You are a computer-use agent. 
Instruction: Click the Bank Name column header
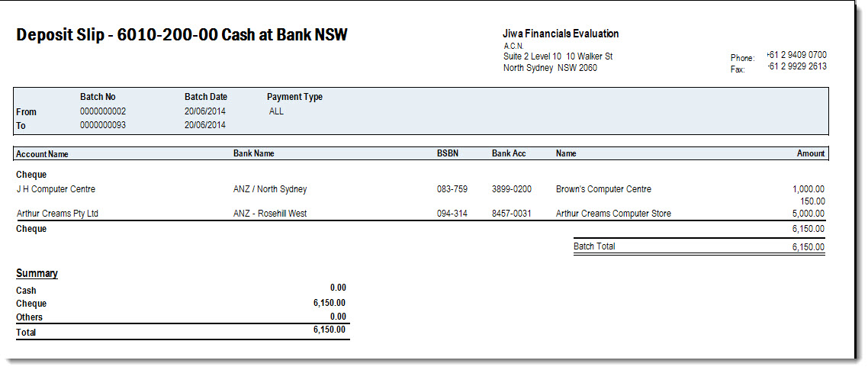pos(253,154)
